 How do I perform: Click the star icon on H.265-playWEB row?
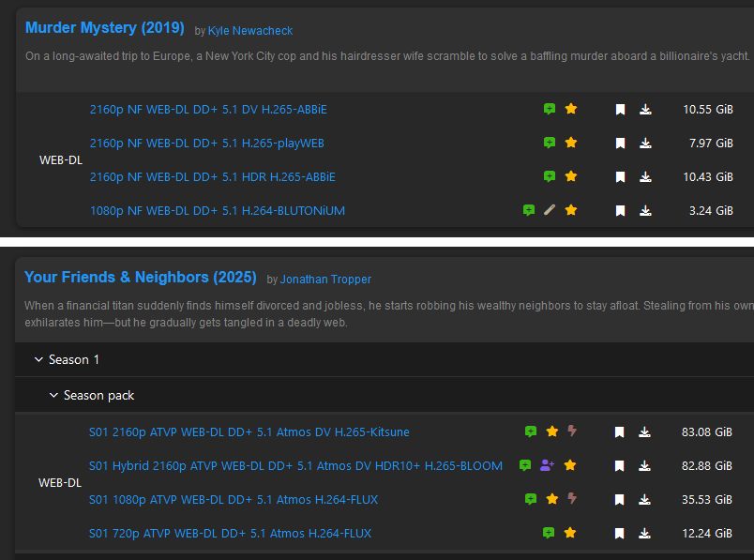[x=571, y=143]
